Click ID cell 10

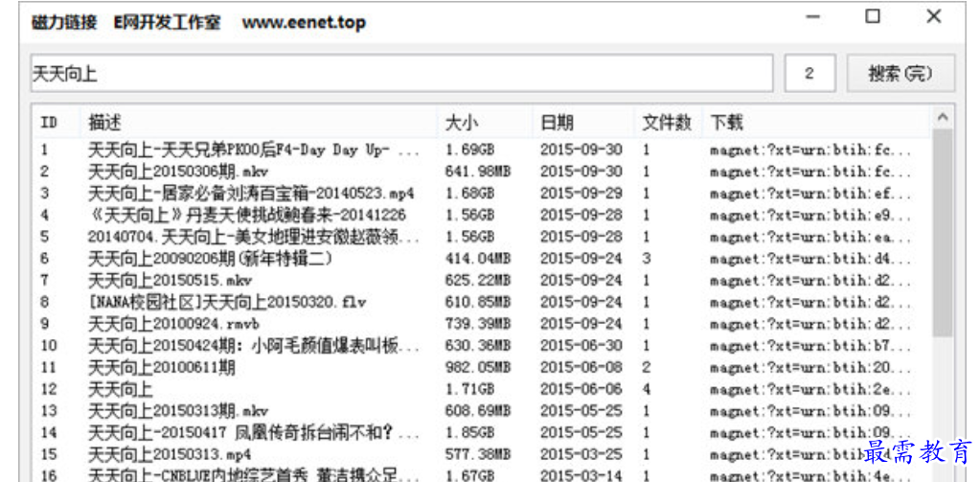[x=48, y=346]
